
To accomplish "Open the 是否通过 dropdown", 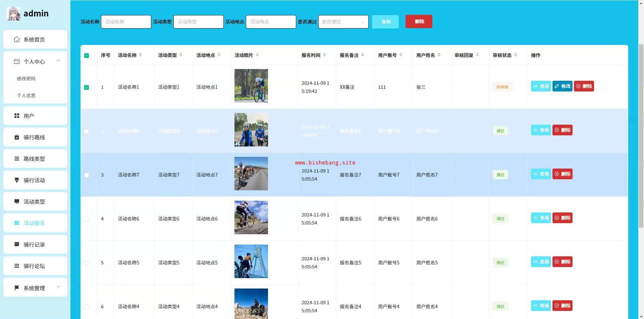I will click(x=343, y=22).
